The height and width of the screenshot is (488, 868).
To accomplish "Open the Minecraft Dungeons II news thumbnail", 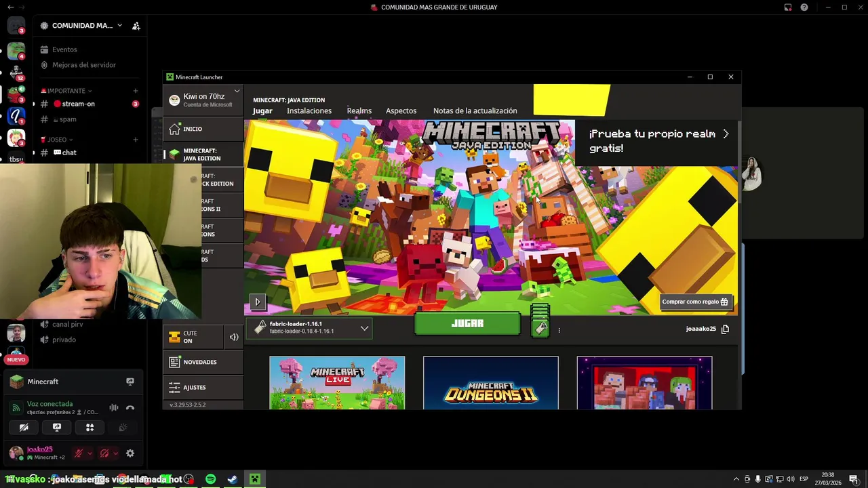I will pos(491,383).
